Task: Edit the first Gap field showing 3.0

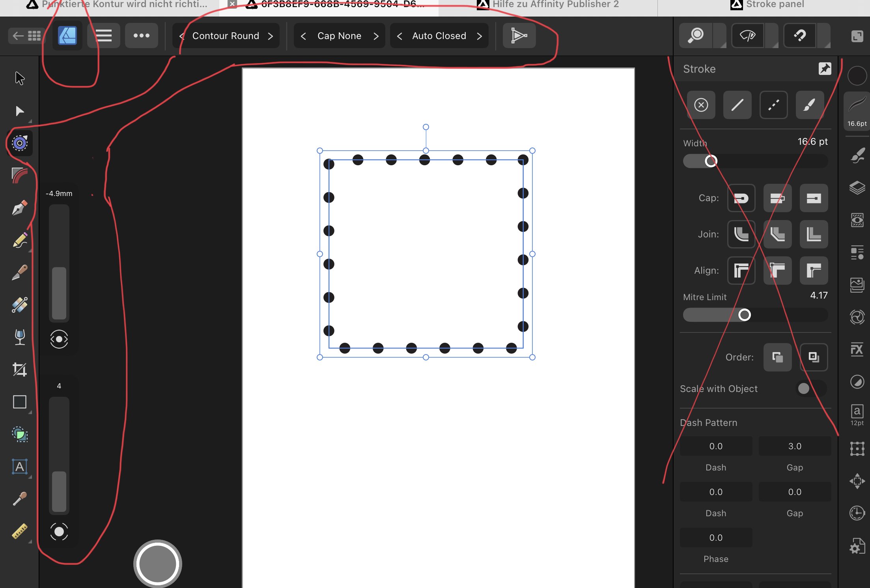Action: click(795, 446)
